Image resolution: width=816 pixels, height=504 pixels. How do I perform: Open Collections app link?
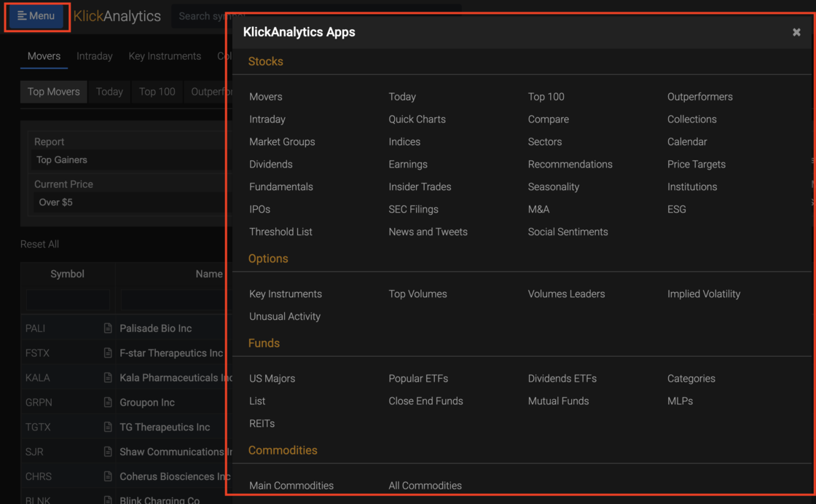(691, 119)
